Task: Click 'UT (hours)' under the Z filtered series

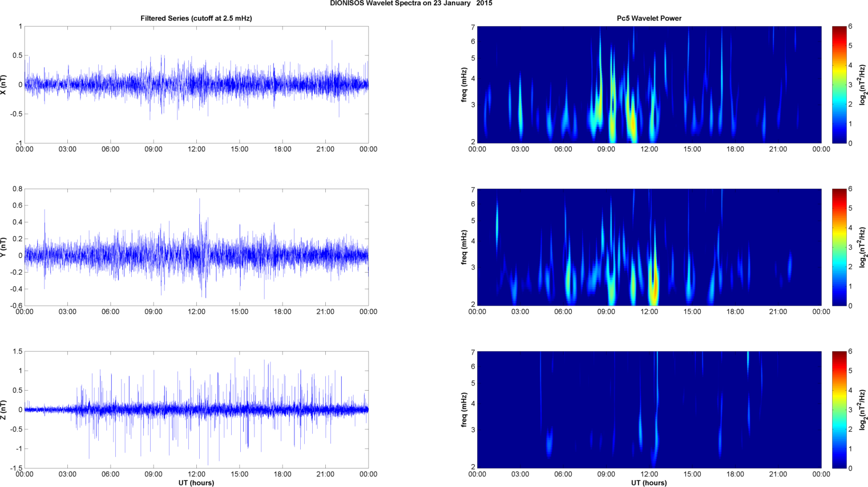Action: pyautogui.click(x=196, y=482)
